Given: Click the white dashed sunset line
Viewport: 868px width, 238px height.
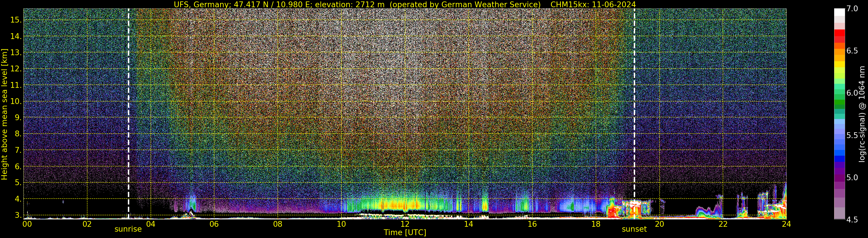Looking at the screenshot, I should pos(634,114).
